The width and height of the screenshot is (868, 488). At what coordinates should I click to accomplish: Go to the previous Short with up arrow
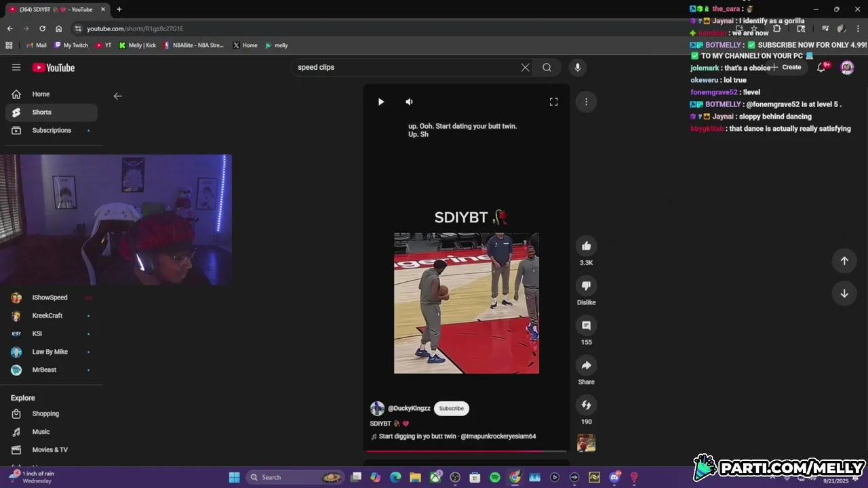(844, 261)
